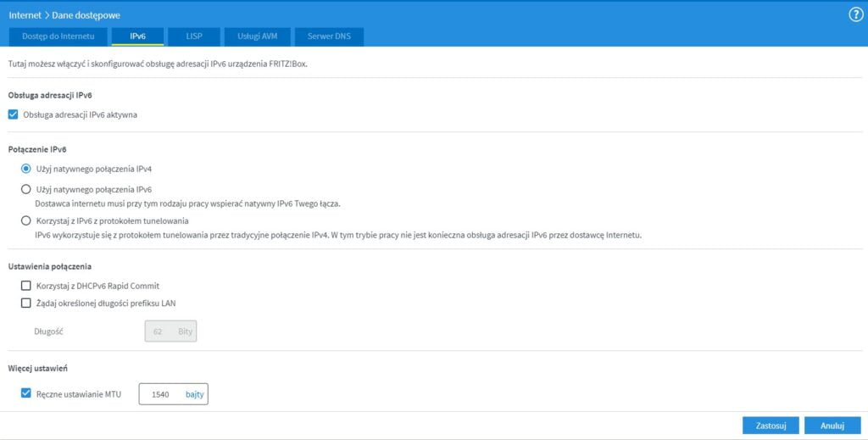Click the Długość label
The width and height of the screenshot is (868, 440).
pos(48,331)
